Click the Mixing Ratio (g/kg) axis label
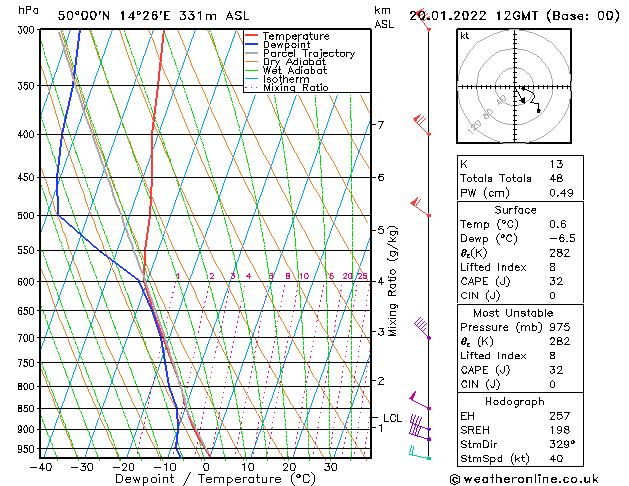The image size is (629, 486). [x=392, y=281]
